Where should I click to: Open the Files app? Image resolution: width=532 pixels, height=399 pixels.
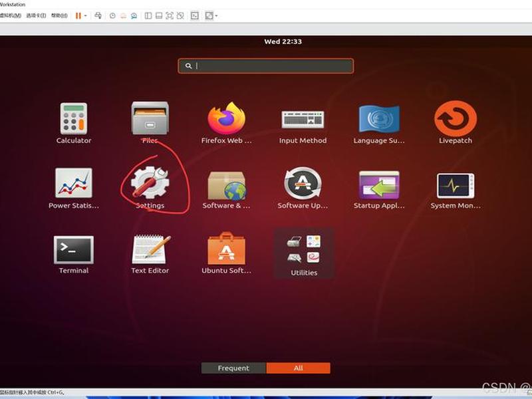(x=150, y=123)
